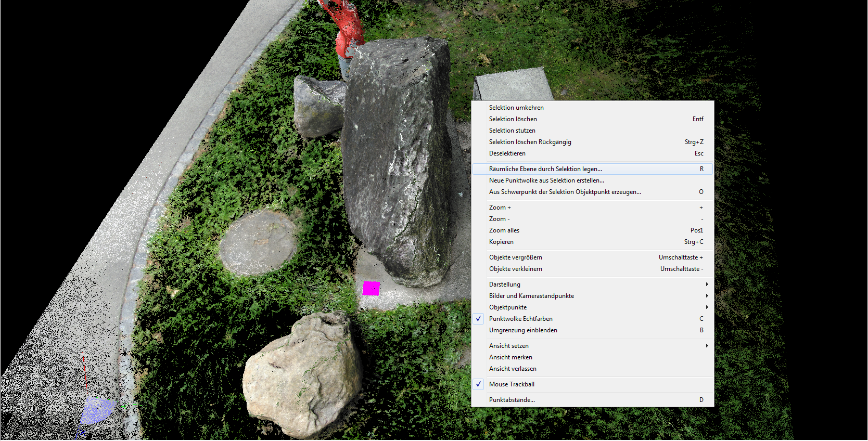The image size is (868, 441).
Task: Click 'Punktabstände...' menu entry
Action: click(512, 400)
